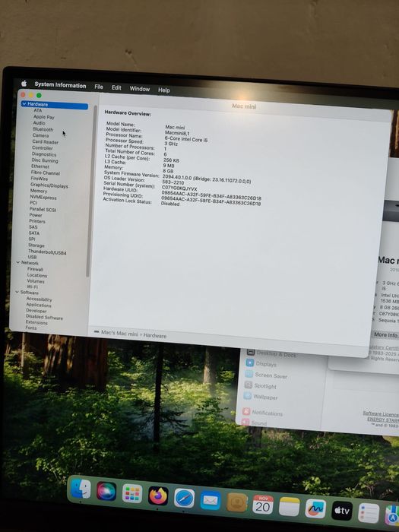Select NVMExpress in the sidebar

[x=43, y=198]
